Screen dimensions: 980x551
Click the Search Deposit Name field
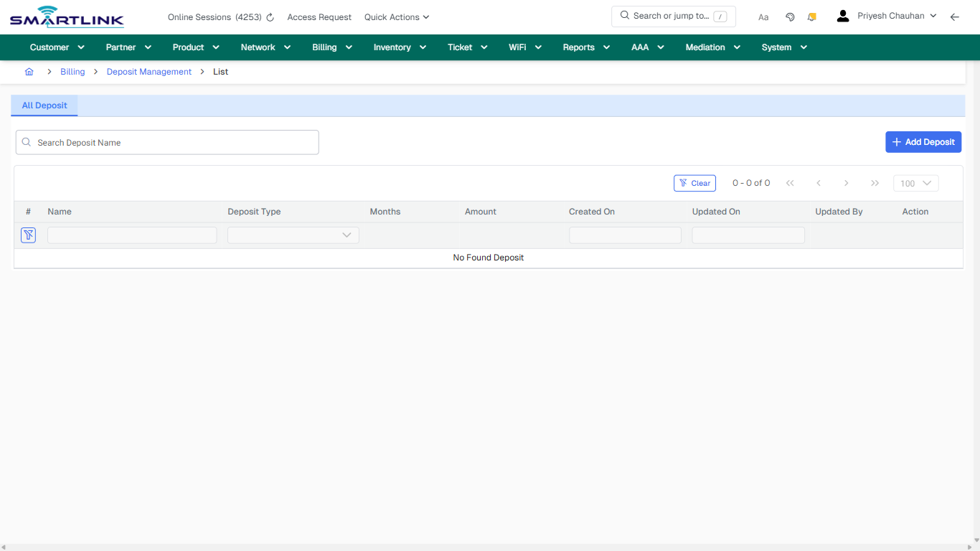coord(167,142)
